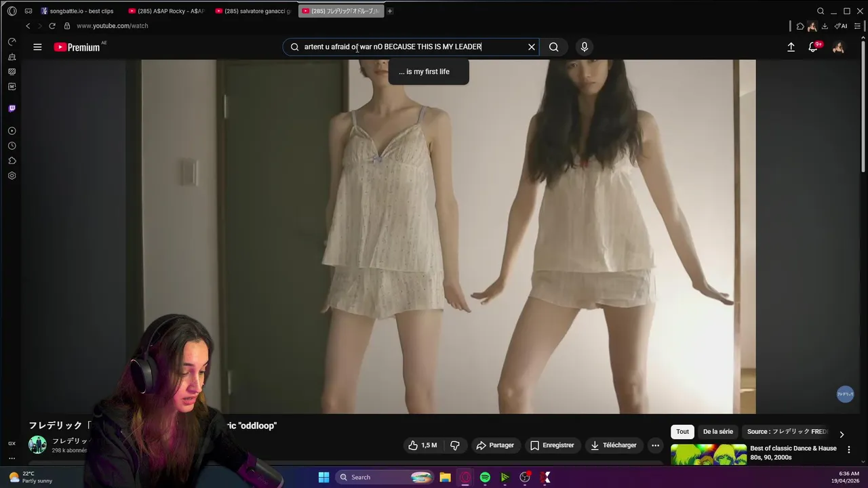Screen dimensions: 868x488
Task: Go to YouTube Premium home logo
Action: (x=77, y=47)
